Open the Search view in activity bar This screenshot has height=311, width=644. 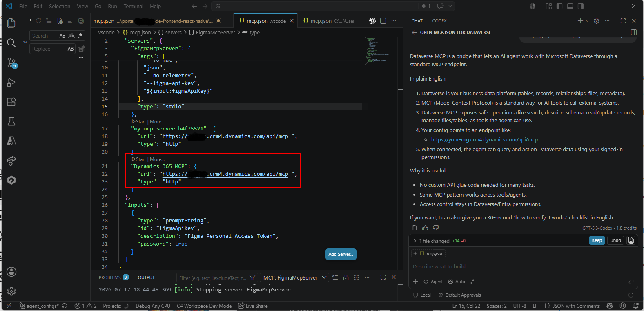point(11,43)
